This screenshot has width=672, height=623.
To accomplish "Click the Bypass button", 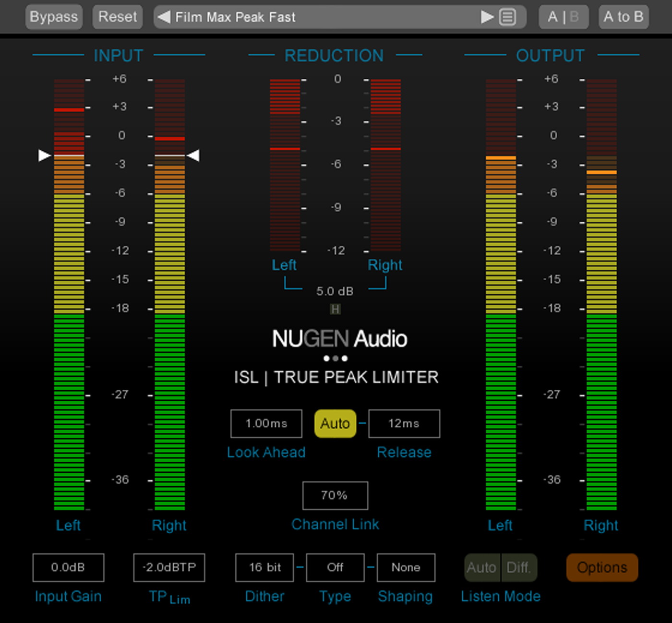I will (54, 17).
